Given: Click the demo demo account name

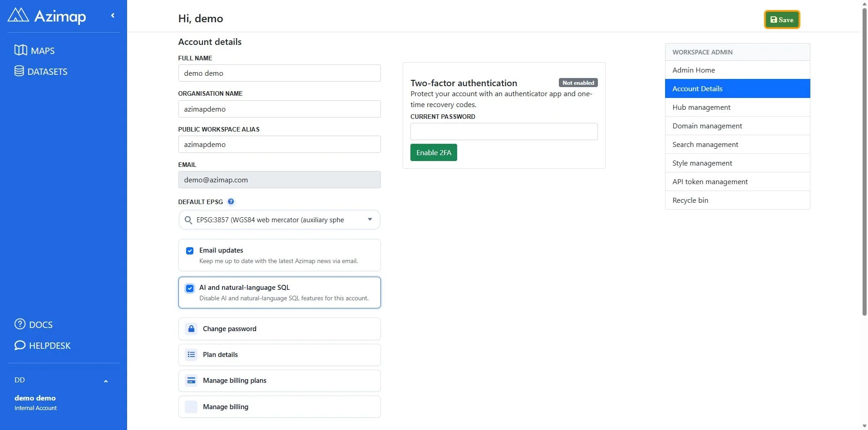Looking at the screenshot, I should pyautogui.click(x=35, y=398).
